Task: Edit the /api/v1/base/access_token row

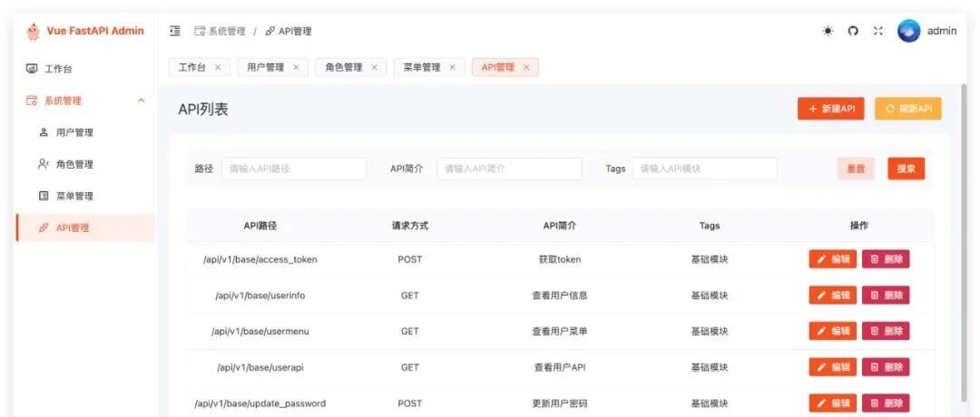Action: pos(832,259)
